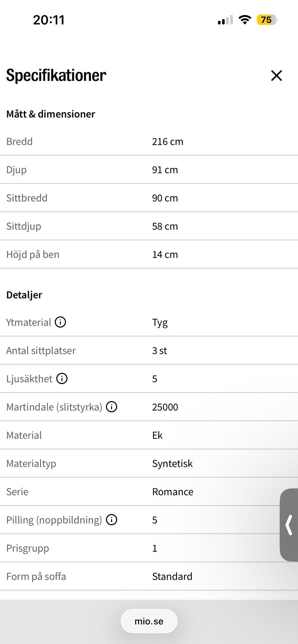Tap info icon for Martindale (slitstyrka)
Screen dimensions: 298x644
tap(111, 407)
